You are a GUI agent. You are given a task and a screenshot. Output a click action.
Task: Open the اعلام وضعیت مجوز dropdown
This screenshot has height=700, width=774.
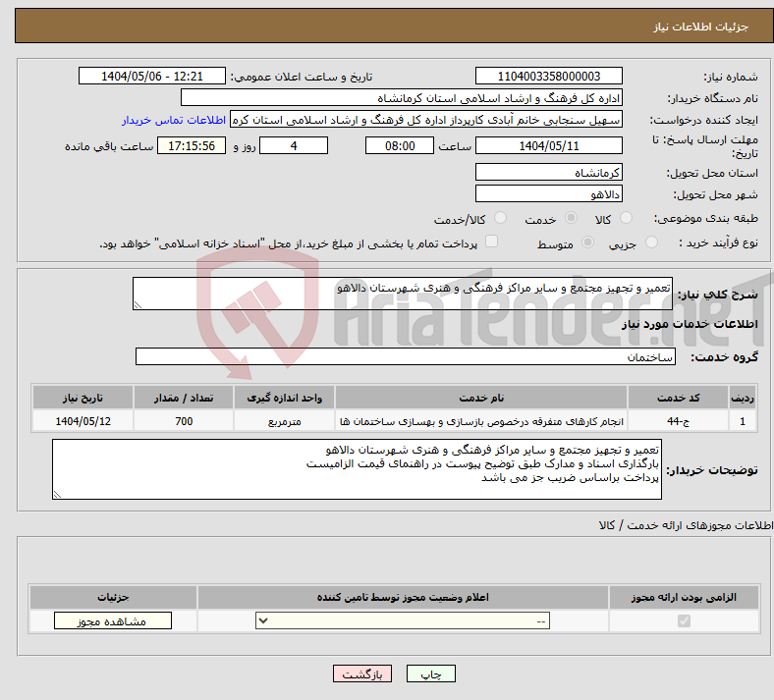[x=403, y=620]
